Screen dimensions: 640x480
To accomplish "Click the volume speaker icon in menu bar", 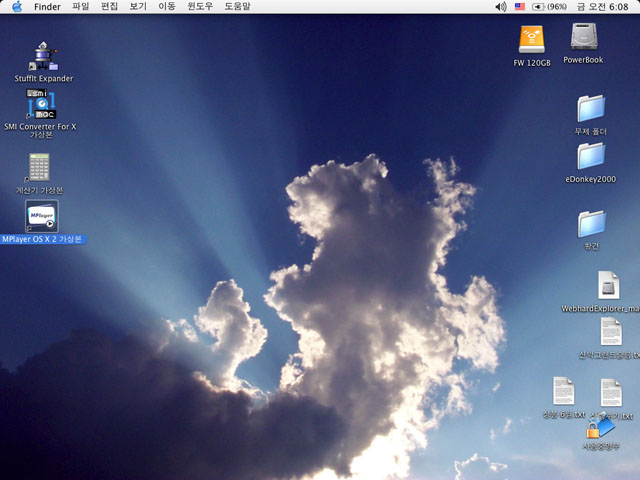I will tap(501, 7).
